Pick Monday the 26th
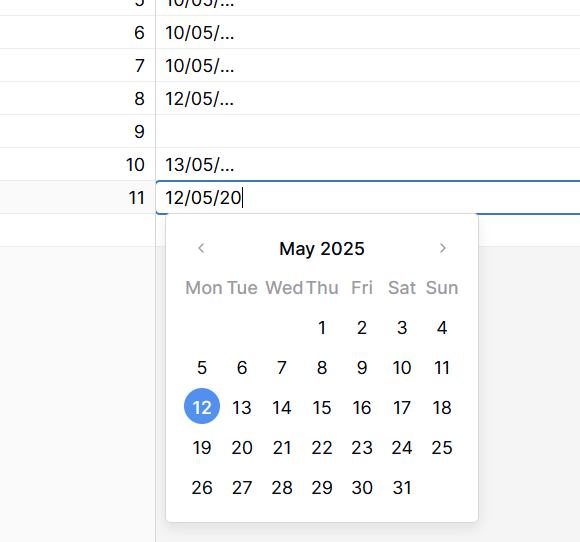This screenshot has width=580, height=542. (x=202, y=488)
